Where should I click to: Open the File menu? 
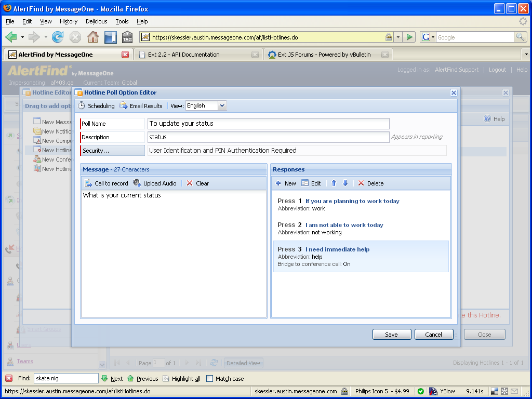[10, 21]
